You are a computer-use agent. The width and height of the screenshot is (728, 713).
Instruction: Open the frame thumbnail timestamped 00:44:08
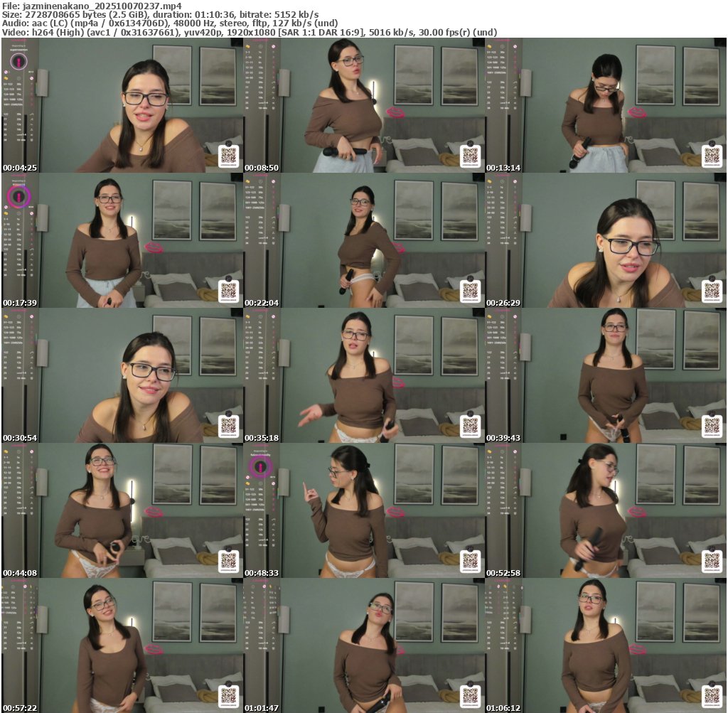click(x=122, y=510)
